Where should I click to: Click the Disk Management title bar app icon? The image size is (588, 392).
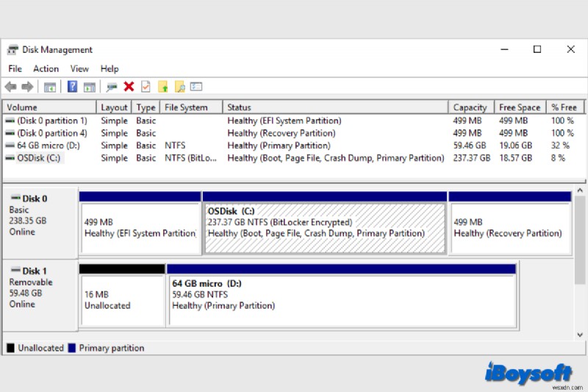click(12, 49)
